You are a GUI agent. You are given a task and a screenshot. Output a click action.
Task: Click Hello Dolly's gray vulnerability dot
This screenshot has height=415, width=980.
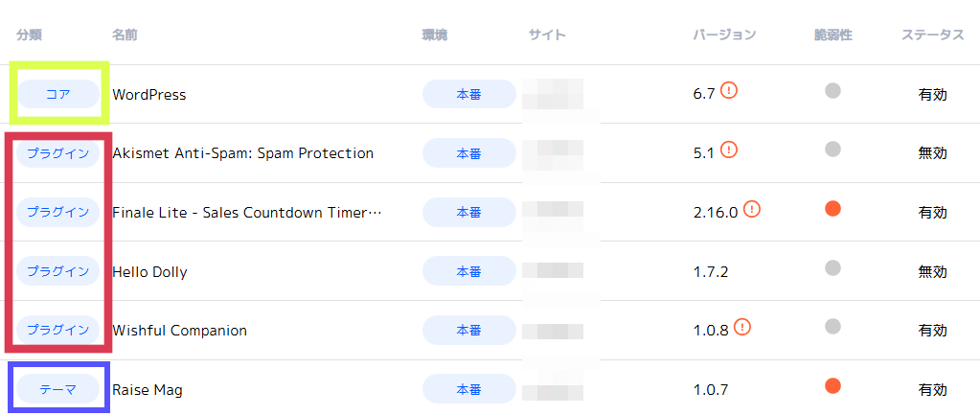(832, 267)
